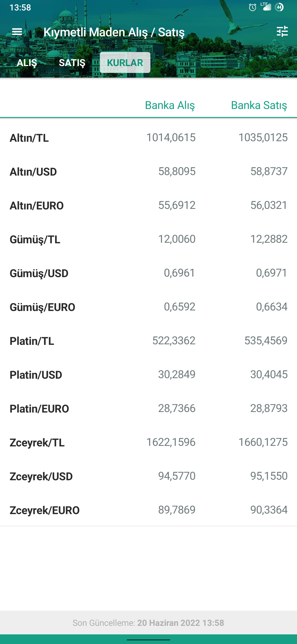297x644 pixels.
Task: Tap Zceyrek/EURO selling price 90,3364
Action: click(x=269, y=510)
